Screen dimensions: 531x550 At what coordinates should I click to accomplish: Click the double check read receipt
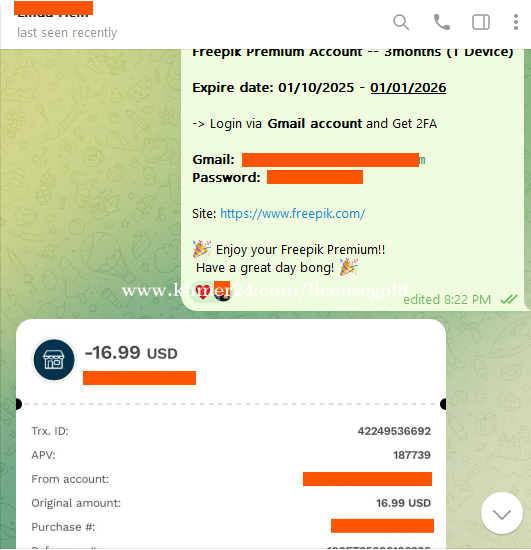click(509, 299)
